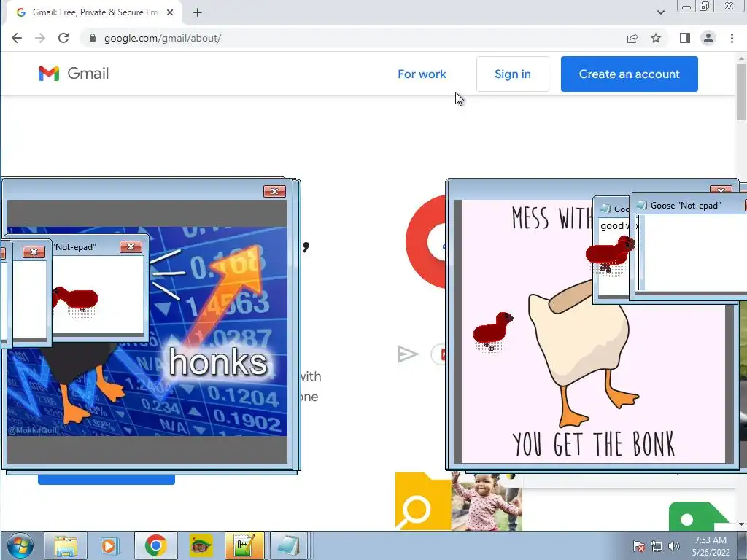Click Create an account button
Image resolution: width=747 pixels, height=560 pixels.
[x=630, y=74]
